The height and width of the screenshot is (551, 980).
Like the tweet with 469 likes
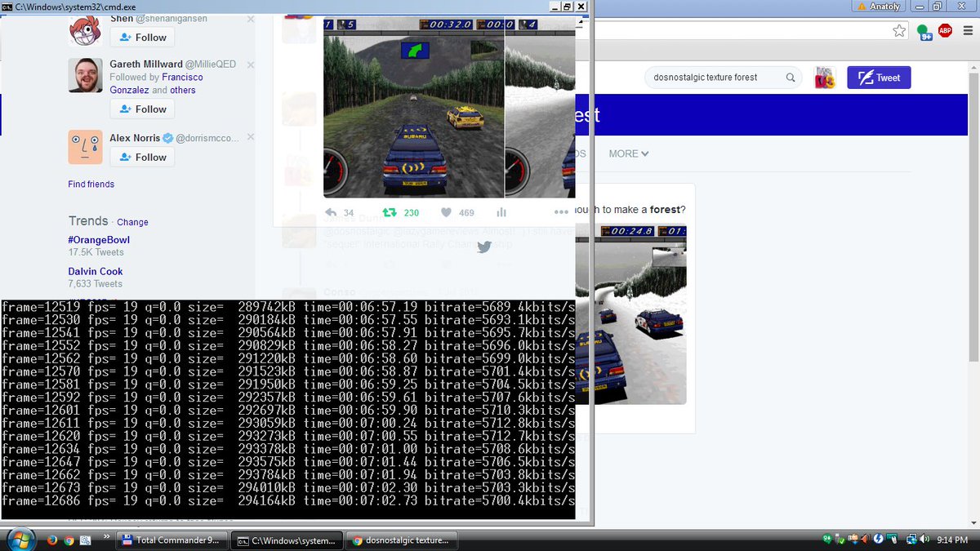(447, 212)
